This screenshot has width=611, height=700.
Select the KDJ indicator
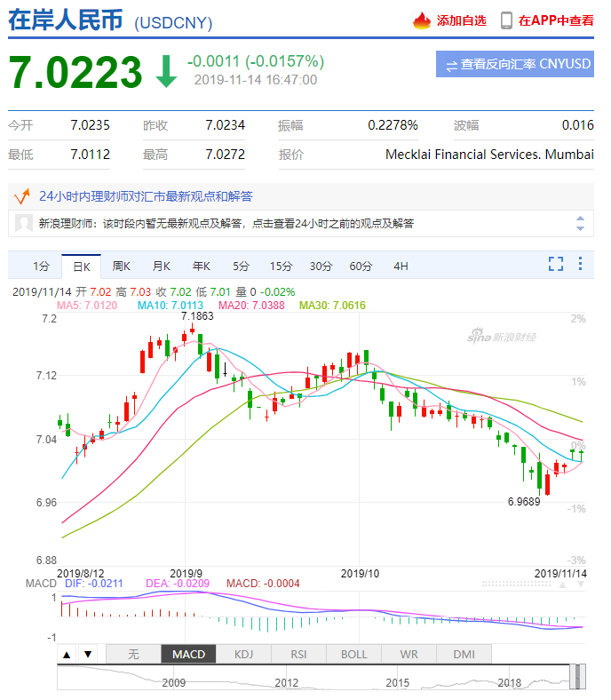click(243, 655)
